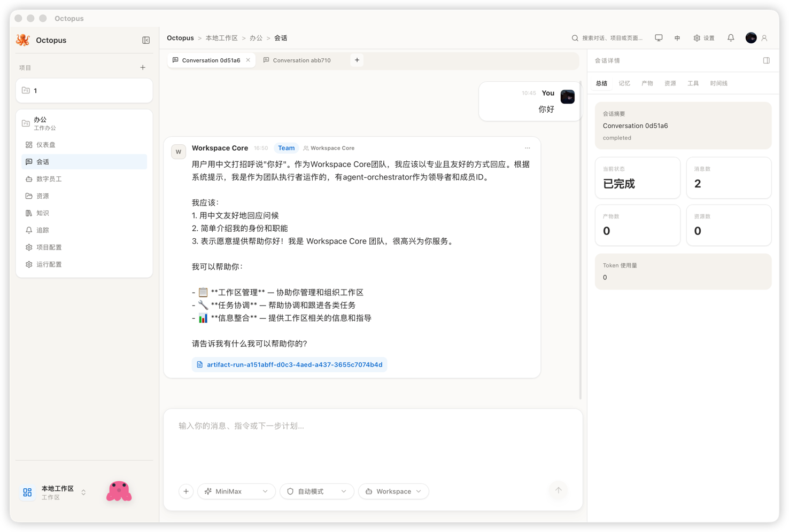Click the conversation scrollbar

pos(581,240)
